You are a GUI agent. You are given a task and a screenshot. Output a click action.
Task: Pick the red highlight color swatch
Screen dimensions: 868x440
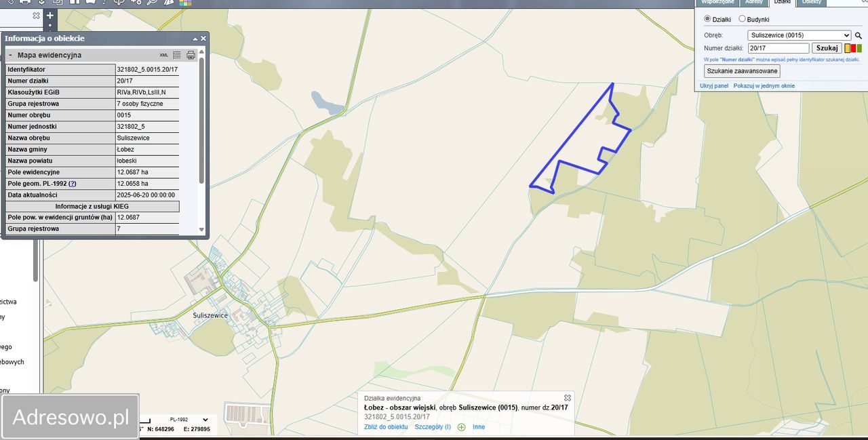point(853,48)
